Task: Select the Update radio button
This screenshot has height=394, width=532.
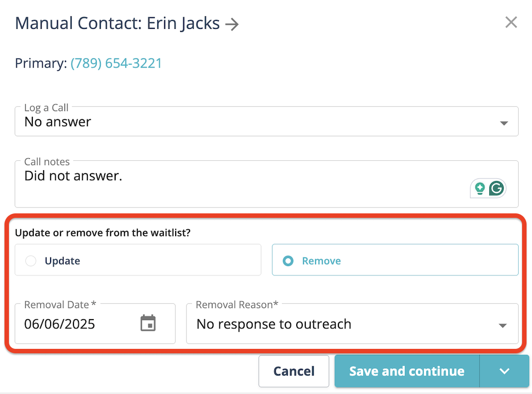Action: [31, 261]
